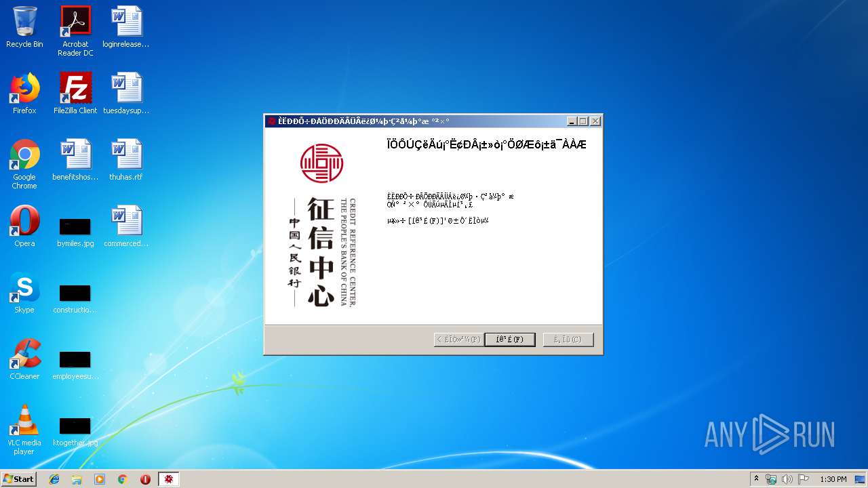Click the installer's Next (F) button
This screenshot has height=488, width=868.
510,340
